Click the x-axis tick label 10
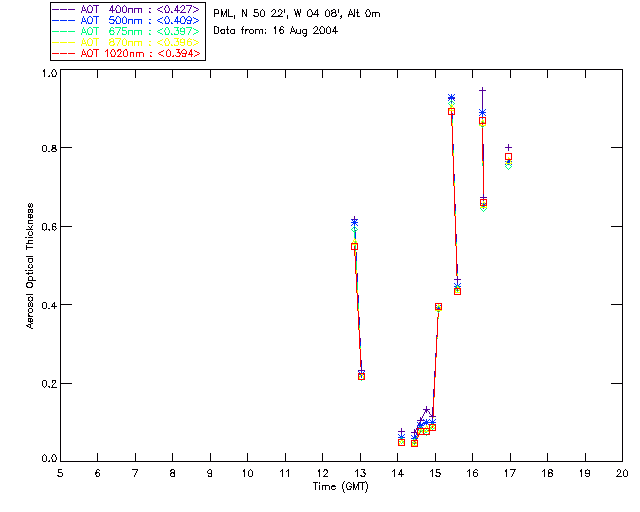Screen dimensions: 640x512 (248, 473)
